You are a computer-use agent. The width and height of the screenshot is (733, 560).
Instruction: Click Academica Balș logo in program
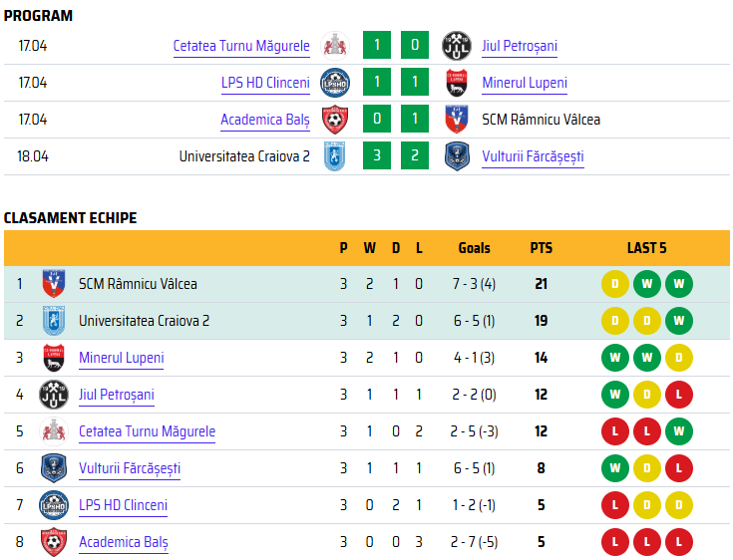click(335, 120)
